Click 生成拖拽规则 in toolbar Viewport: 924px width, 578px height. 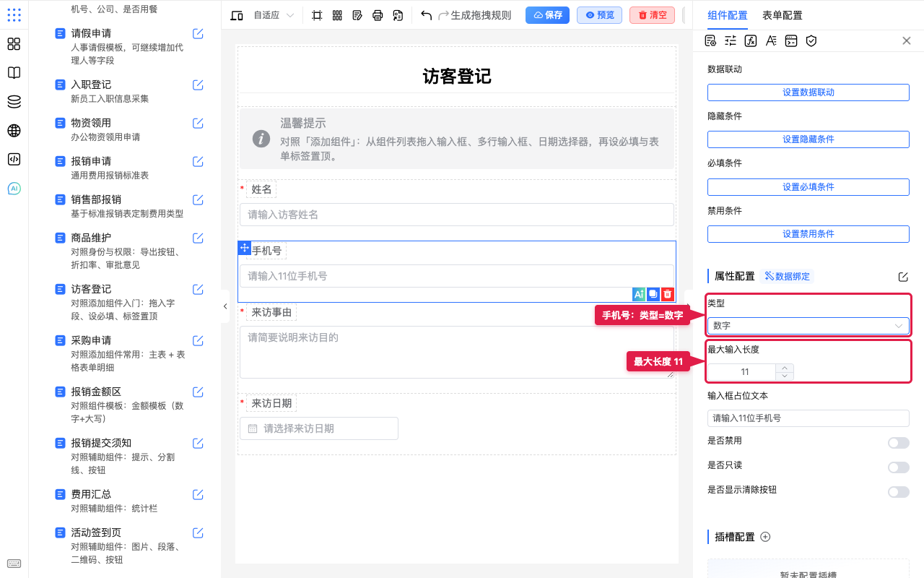pyautogui.click(x=481, y=15)
